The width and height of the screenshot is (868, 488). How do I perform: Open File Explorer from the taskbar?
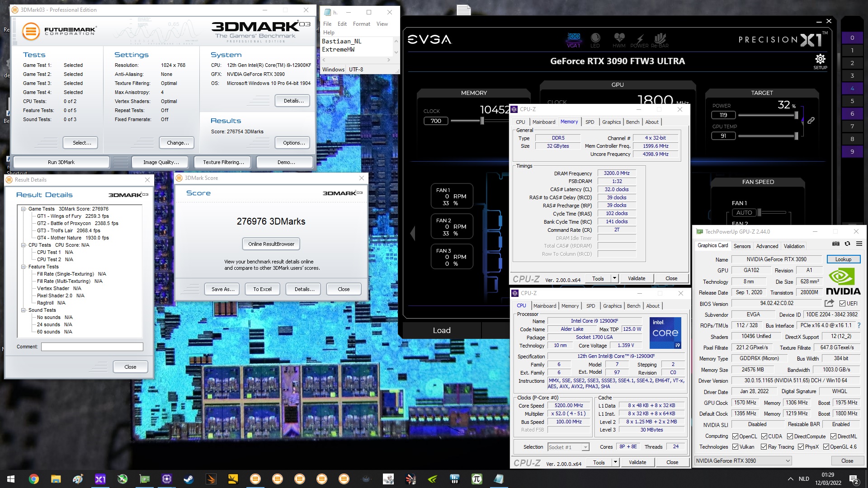point(56,479)
